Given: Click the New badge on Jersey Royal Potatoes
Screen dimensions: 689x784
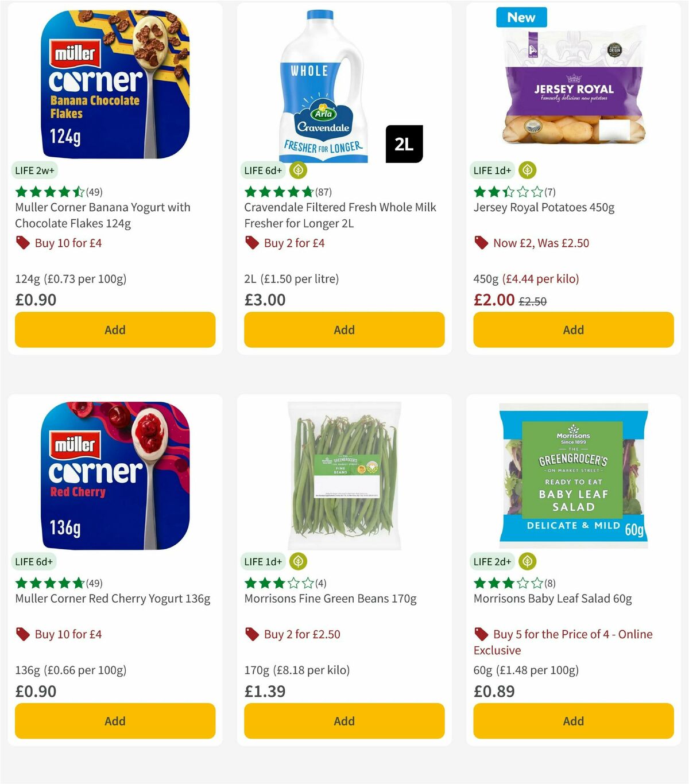Looking at the screenshot, I should (521, 17).
